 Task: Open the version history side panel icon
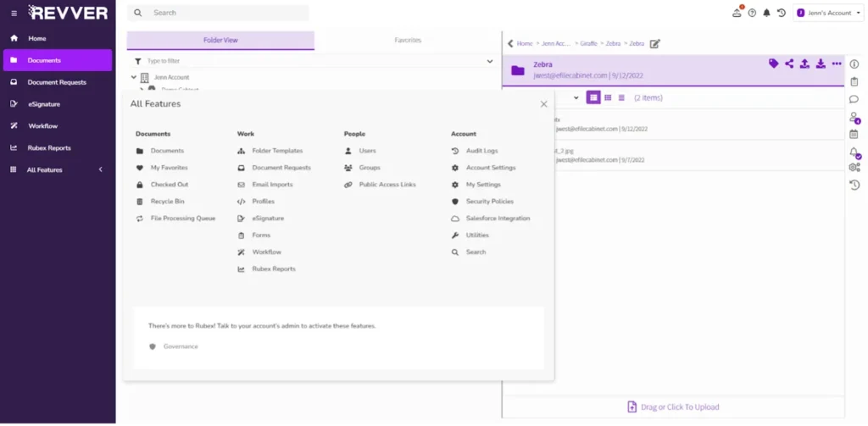(854, 185)
